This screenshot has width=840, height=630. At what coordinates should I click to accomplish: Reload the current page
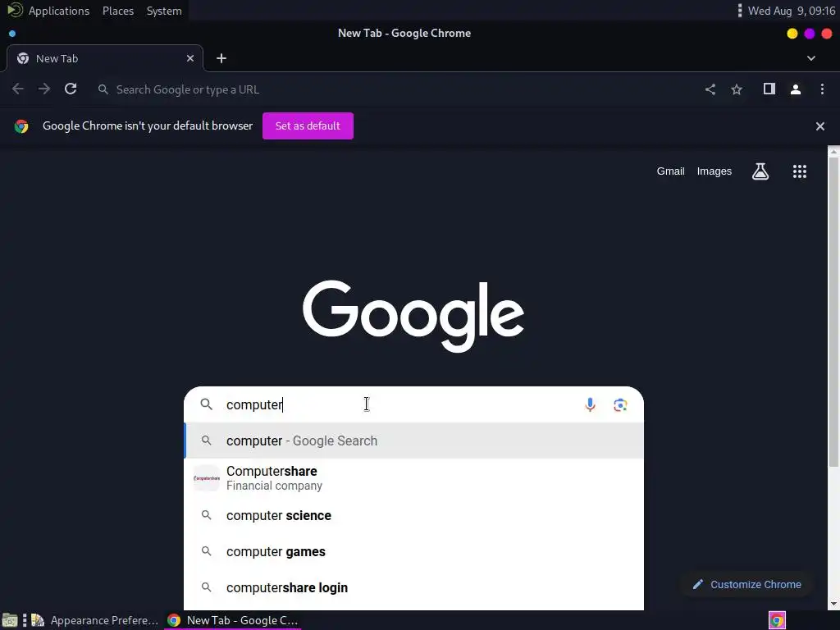pos(71,89)
